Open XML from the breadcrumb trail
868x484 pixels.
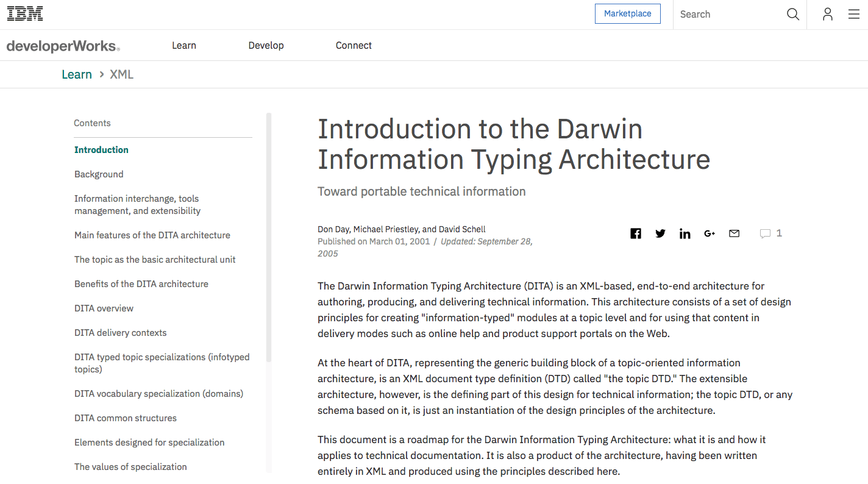[121, 74]
